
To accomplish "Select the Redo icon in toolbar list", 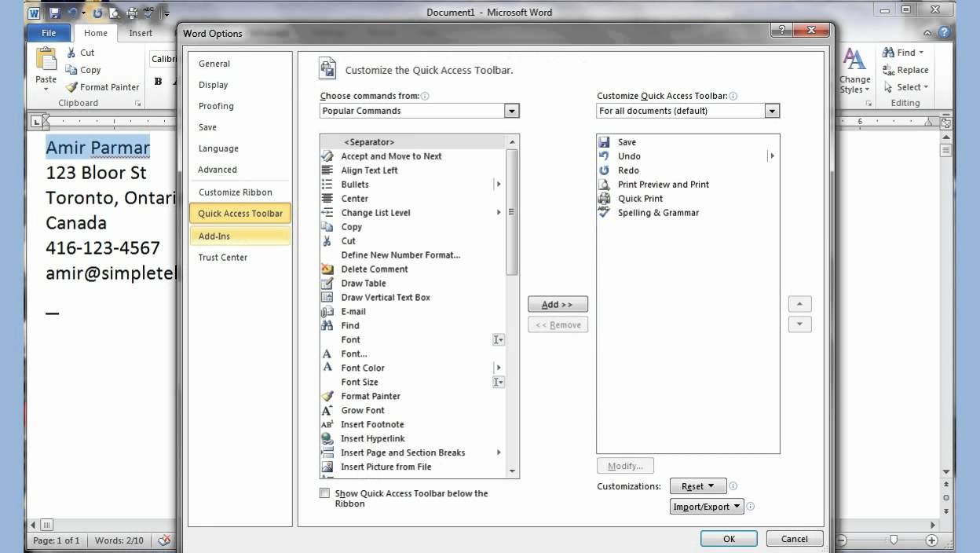I will [604, 170].
